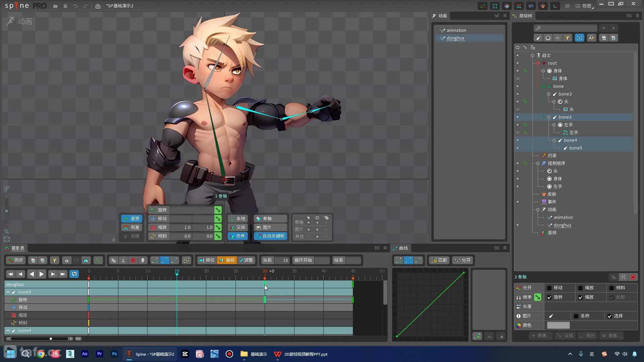
Task: Collapse the 动画 animations tree node
Action: tap(538, 209)
